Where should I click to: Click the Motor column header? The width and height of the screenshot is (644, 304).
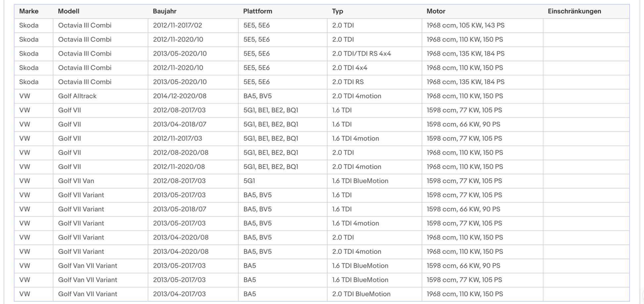pos(436,11)
